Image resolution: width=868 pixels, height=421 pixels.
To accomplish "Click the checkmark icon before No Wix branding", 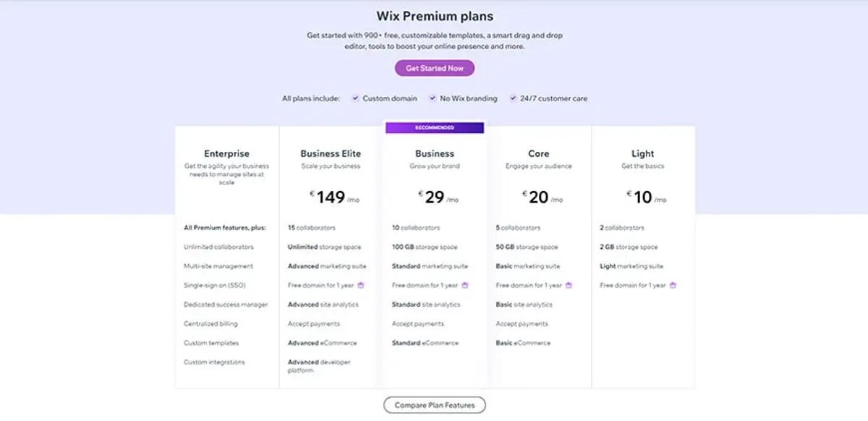I will (x=432, y=98).
